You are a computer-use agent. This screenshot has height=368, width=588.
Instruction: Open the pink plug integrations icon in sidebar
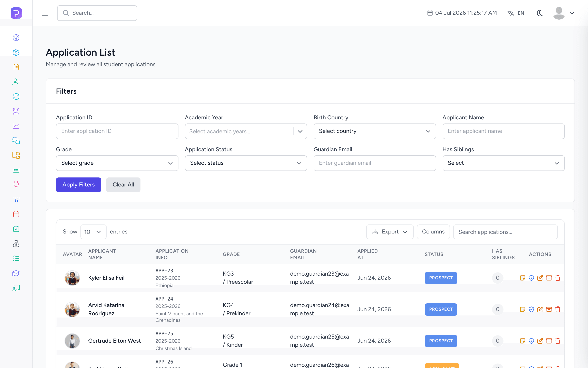point(16,185)
